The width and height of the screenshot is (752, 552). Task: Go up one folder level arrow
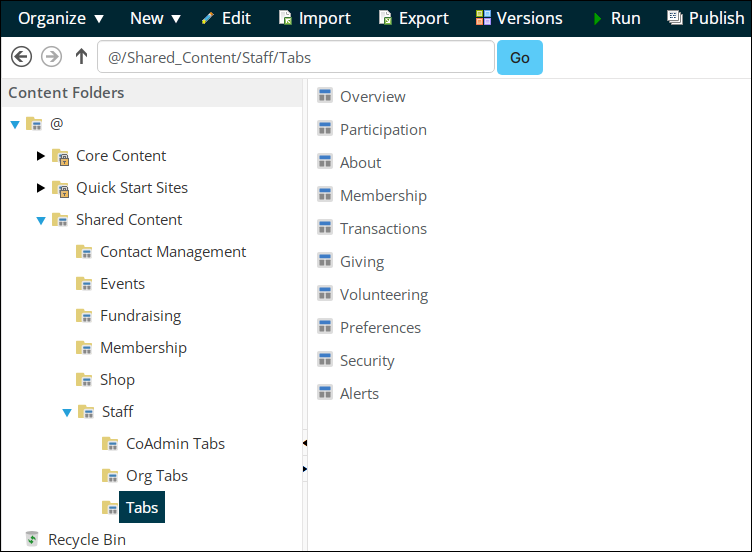coord(82,57)
